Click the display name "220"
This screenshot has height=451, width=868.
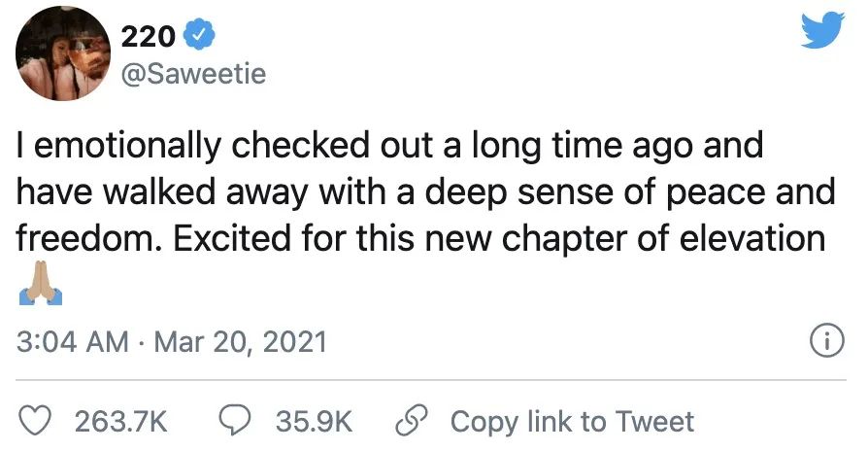pyautogui.click(x=148, y=37)
